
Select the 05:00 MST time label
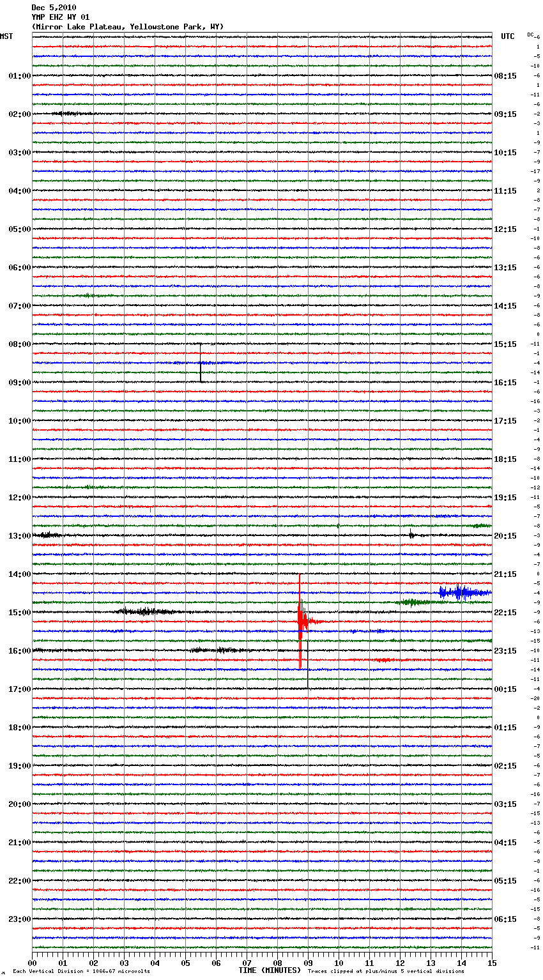[x=20, y=229]
